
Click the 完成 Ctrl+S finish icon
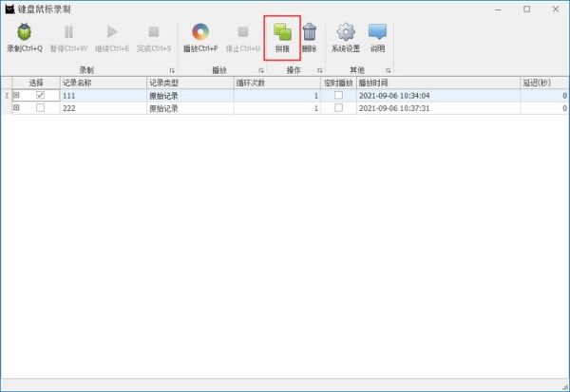(154, 32)
